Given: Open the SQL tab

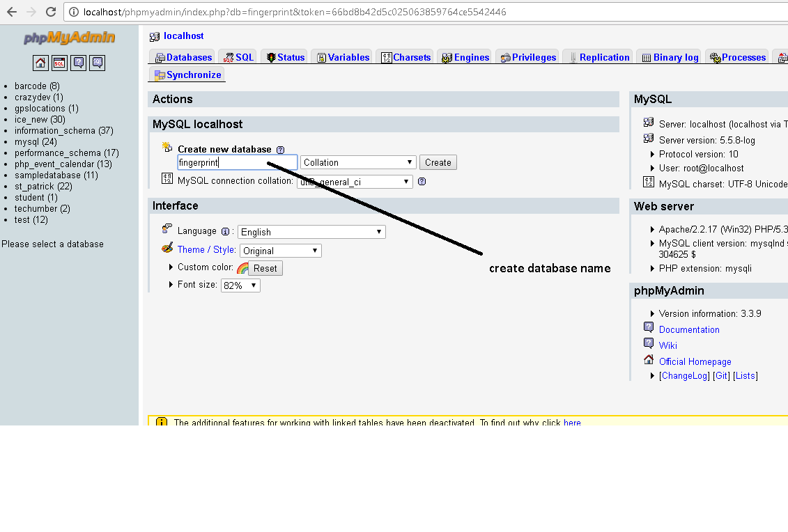Looking at the screenshot, I should click(239, 57).
